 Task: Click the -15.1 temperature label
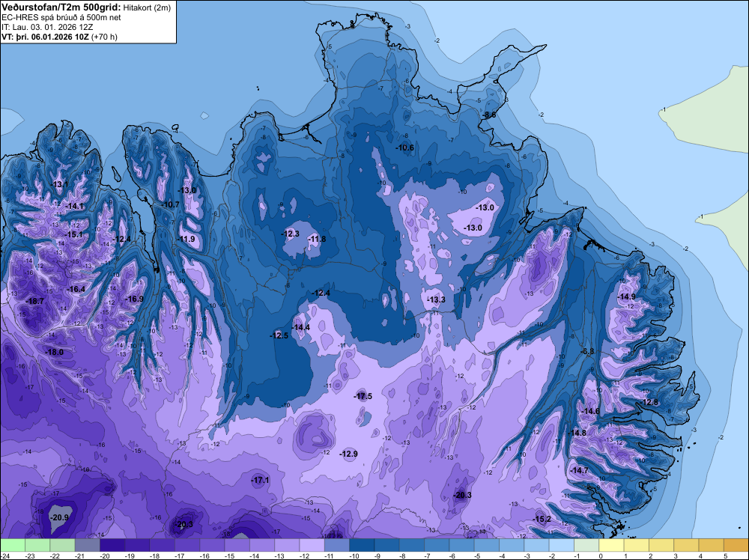tap(73, 234)
